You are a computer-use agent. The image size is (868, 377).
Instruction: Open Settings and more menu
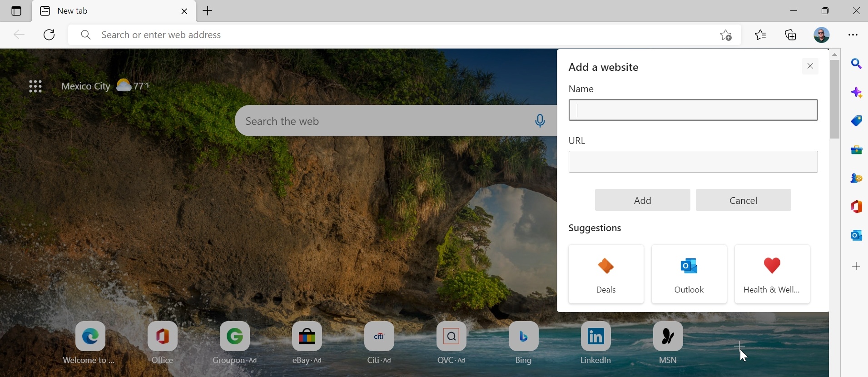[x=853, y=35]
